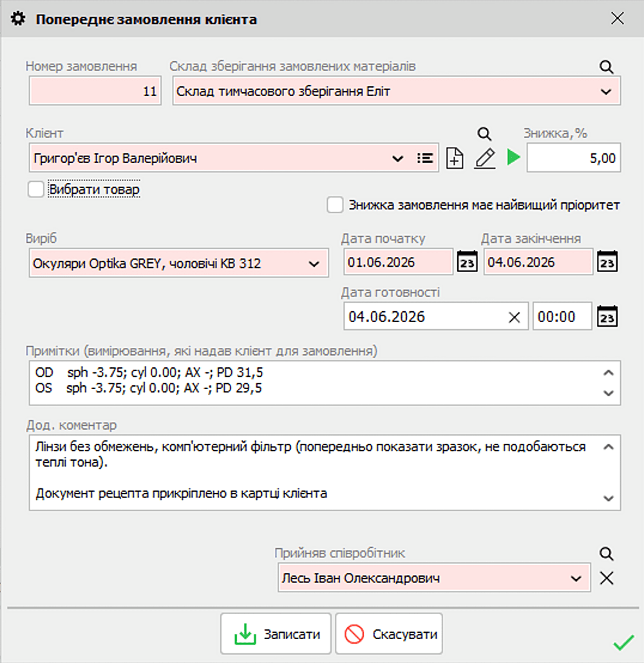This screenshot has width=644, height=663.
Task: Toggle Знижка замовлення має найвищий пріоритет checkbox
Action: pyautogui.click(x=335, y=205)
